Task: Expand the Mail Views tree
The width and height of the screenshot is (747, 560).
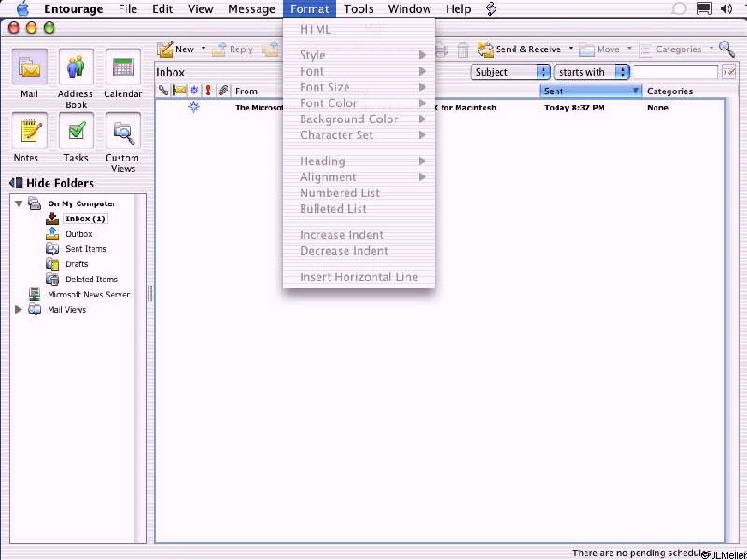Action: tap(19, 310)
